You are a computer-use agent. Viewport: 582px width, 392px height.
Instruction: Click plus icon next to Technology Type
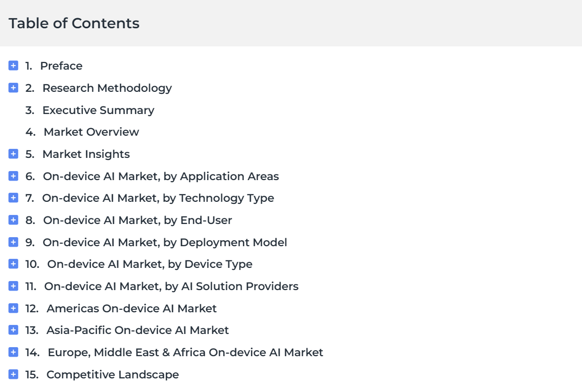click(14, 198)
